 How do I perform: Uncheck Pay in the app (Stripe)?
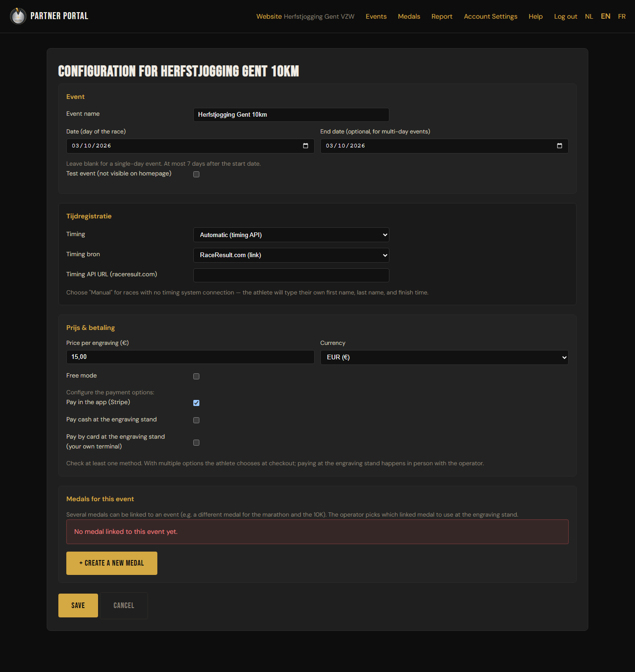(196, 403)
